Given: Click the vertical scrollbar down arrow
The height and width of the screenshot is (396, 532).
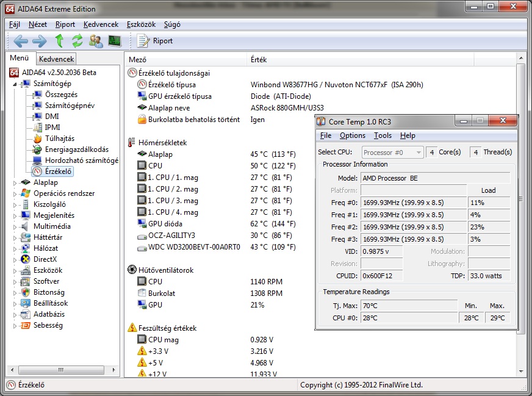Looking at the screenshot, I should [521, 372].
